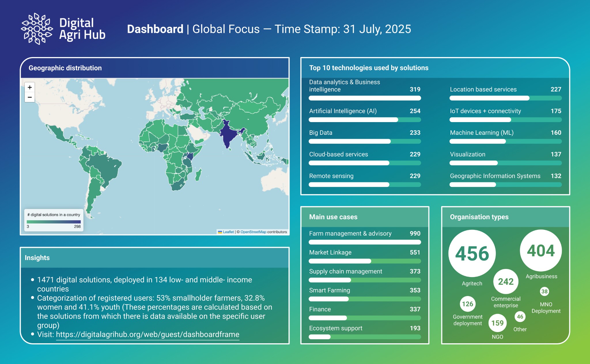The width and height of the screenshot is (590, 364).
Task: Click the 456 Agritech circle
Action: click(x=472, y=253)
